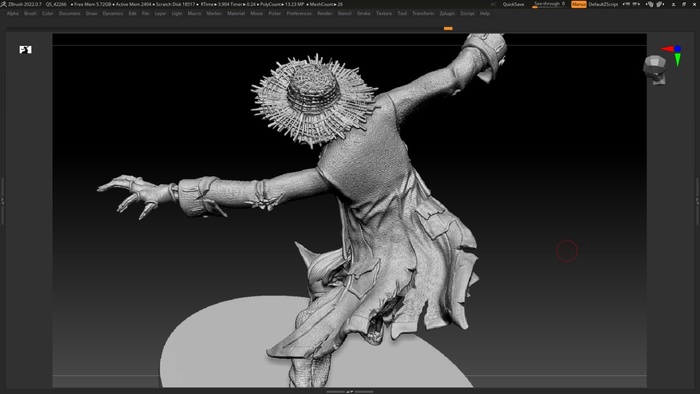Open the Edit menu
Image resolution: width=700 pixels, height=394 pixels.
(133, 13)
